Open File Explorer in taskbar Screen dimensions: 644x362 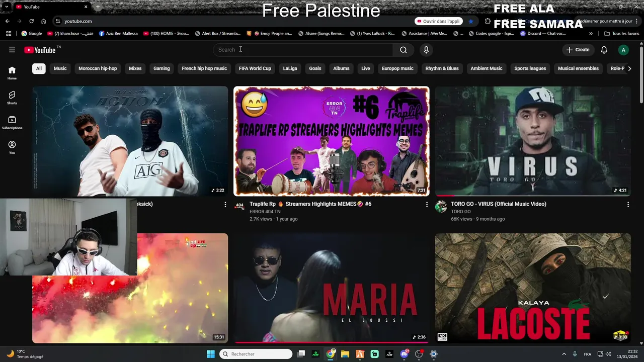[345, 354]
